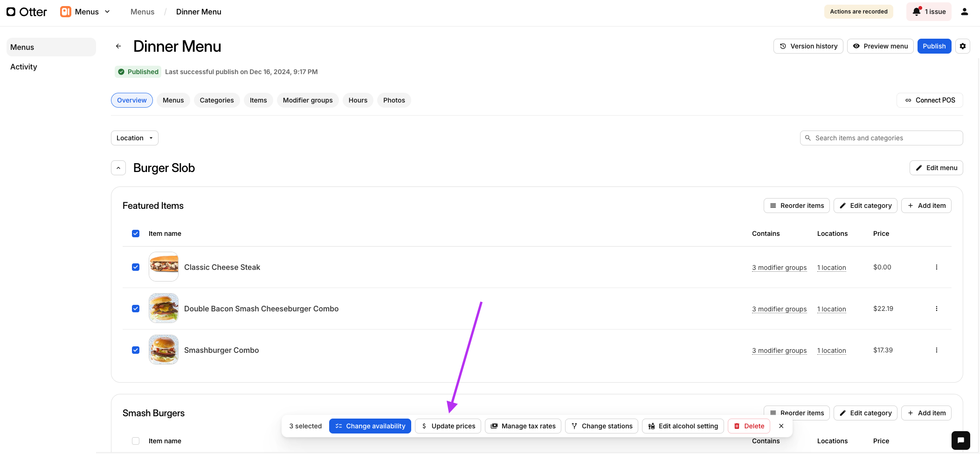This screenshot has width=980, height=454.
Task: Click Change stations button
Action: 601,426
